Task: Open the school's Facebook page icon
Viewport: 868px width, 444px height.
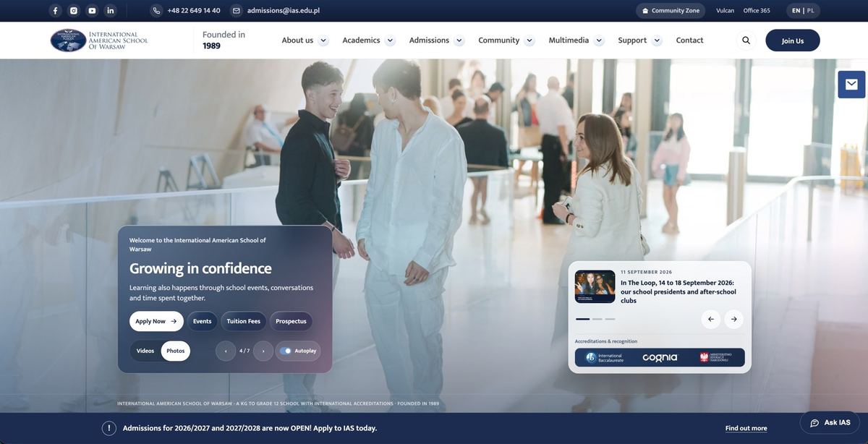Action: (56, 11)
